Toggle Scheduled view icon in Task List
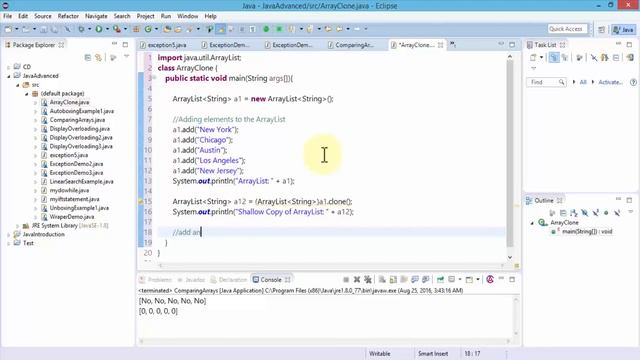 (564, 58)
